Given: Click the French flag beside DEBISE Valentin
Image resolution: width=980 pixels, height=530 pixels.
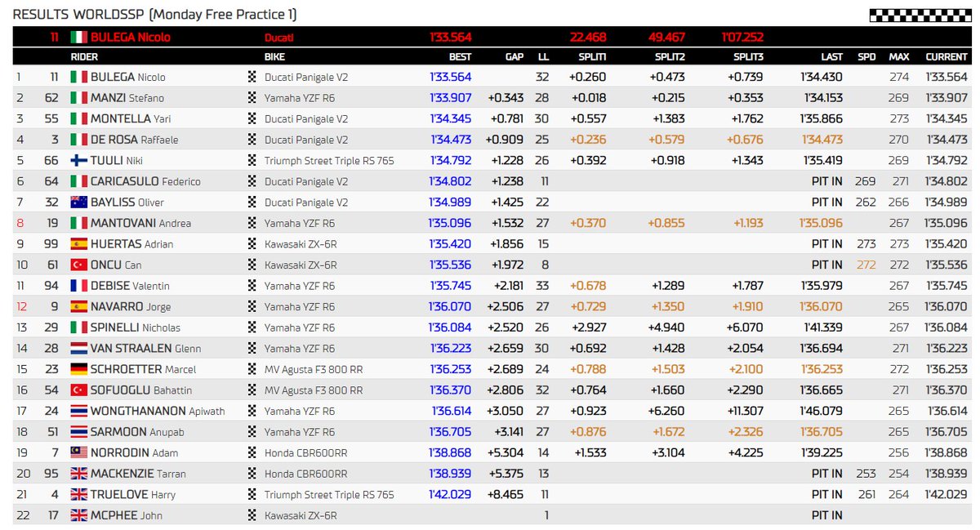Looking at the screenshot, I should pos(78,286).
